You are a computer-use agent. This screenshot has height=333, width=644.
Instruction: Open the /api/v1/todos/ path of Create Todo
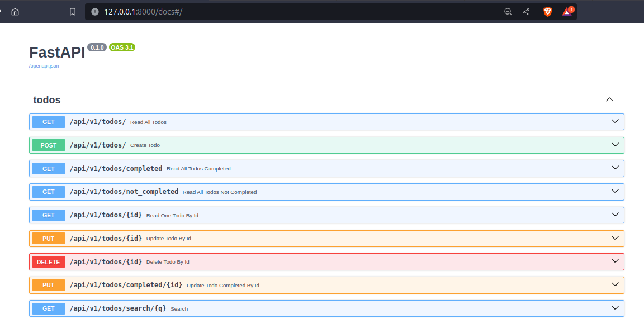[x=98, y=145]
